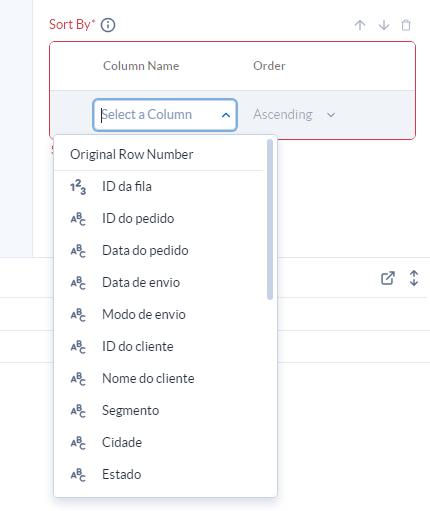Choose Estado from the column list
Viewport: 430px width, 511px height.
[x=159, y=475]
